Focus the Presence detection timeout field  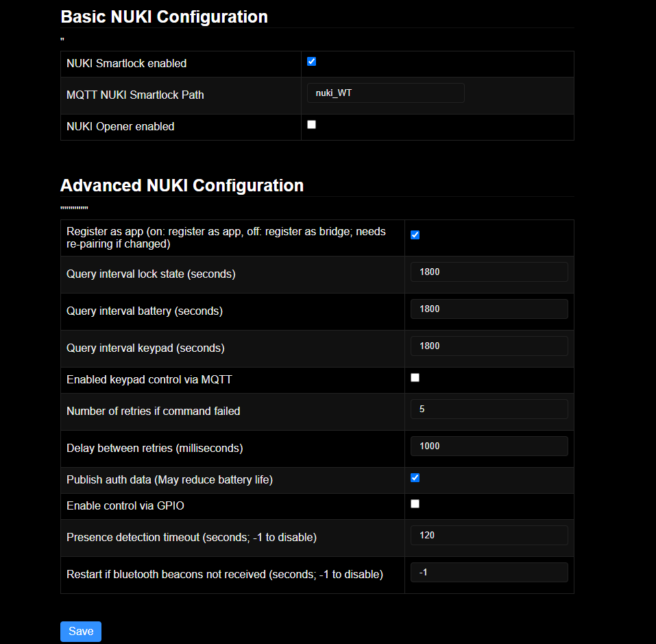tap(489, 535)
